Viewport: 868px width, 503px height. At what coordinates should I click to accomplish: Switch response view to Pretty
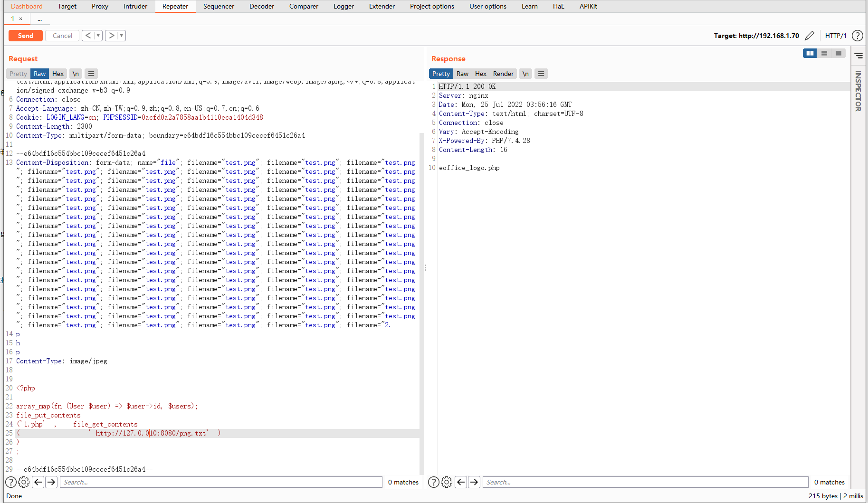(441, 74)
